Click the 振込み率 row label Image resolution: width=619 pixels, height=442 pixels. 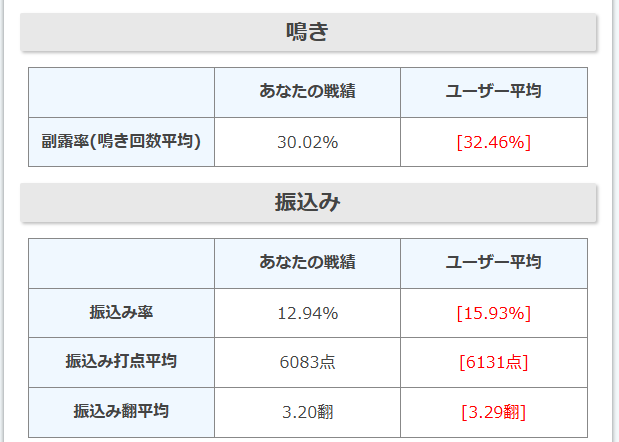[x=121, y=313]
